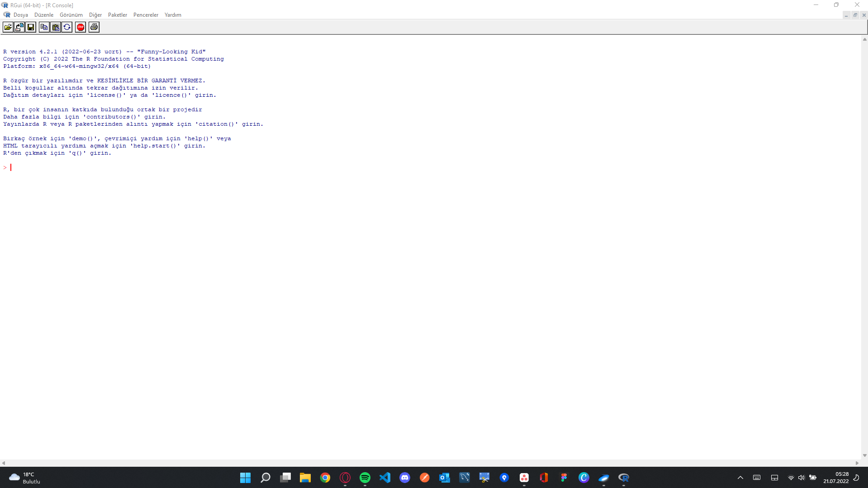Select the copy-and-paste circular arrows icon

click(66, 27)
